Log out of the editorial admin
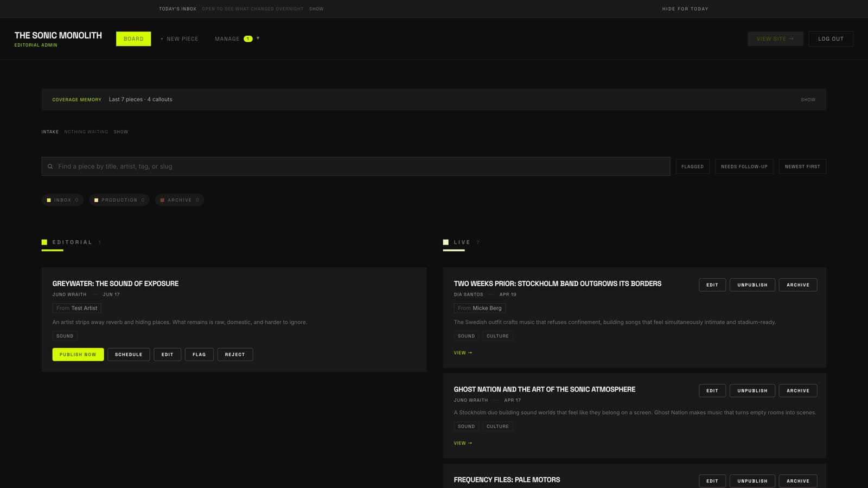 831,38
